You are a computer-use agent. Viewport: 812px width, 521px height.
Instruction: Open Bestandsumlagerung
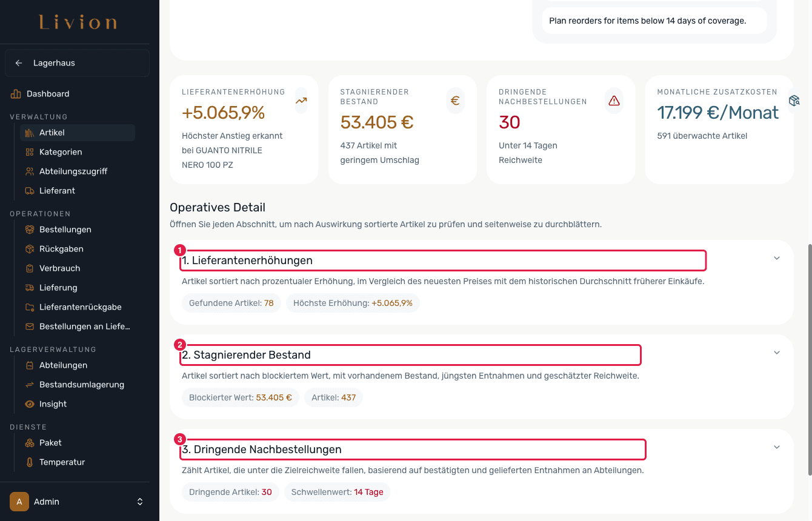tap(78, 385)
